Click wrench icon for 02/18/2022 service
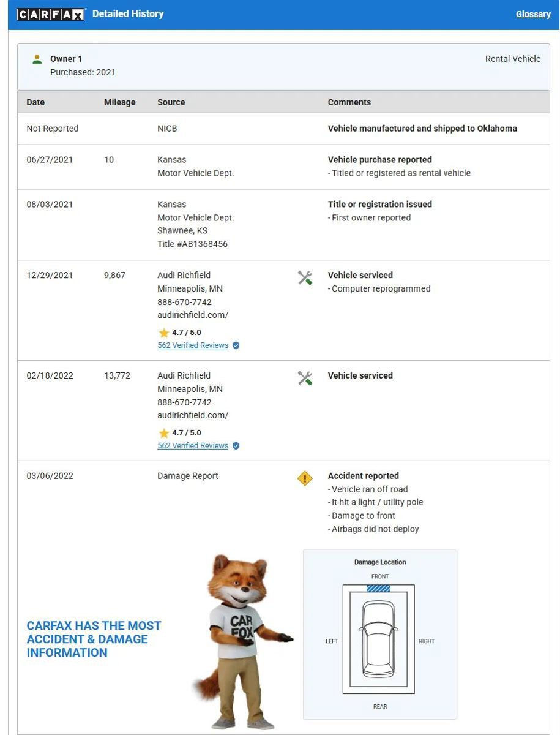The width and height of the screenshot is (560, 735). tap(305, 379)
